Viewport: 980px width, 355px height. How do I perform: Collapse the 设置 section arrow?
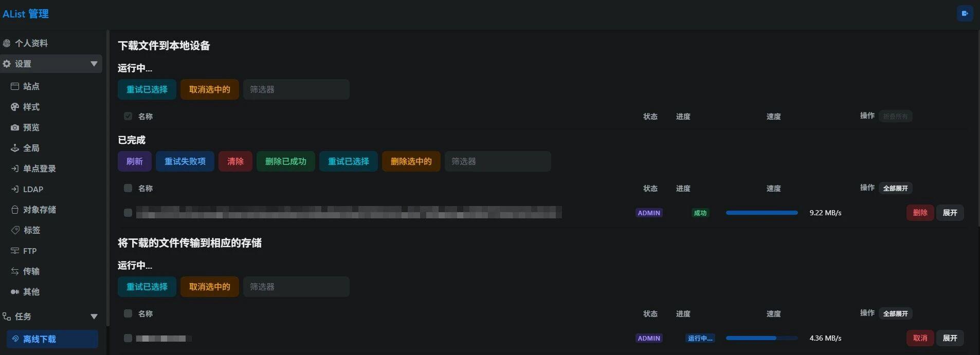coord(94,64)
